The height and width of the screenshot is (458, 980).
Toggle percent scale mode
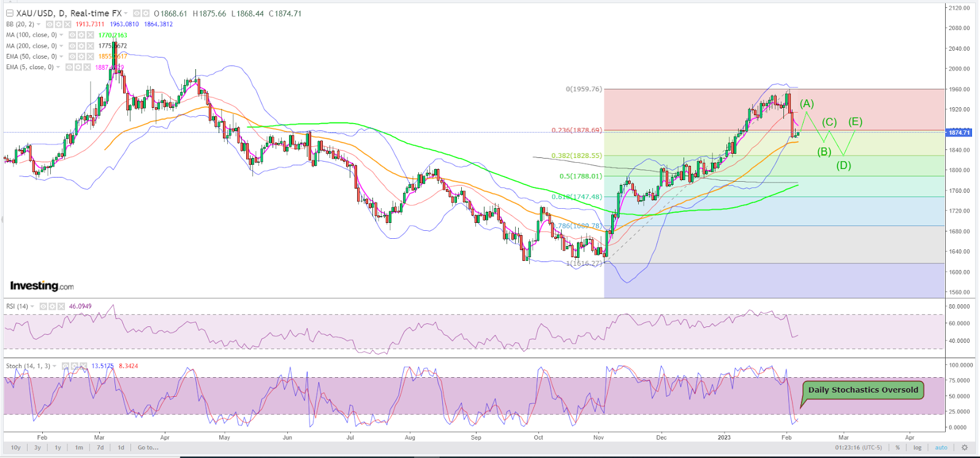[898, 448]
